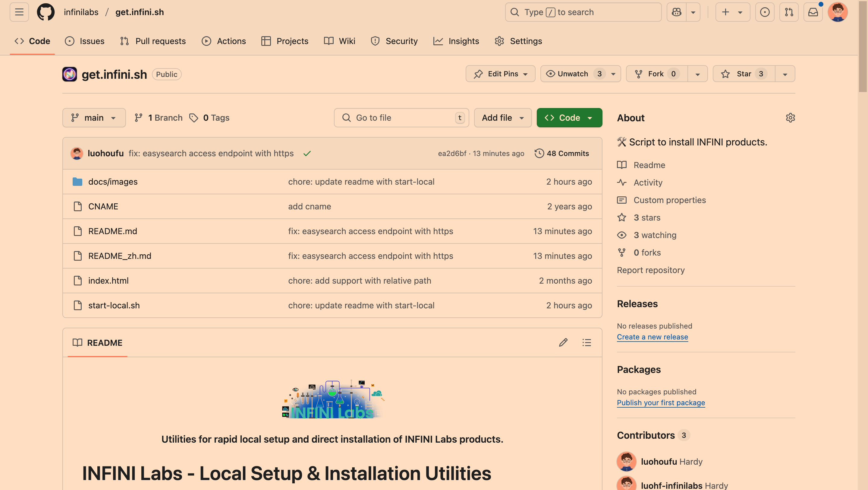The height and width of the screenshot is (490, 868).
Task: Expand the green Code dropdown
Action: coord(569,118)
